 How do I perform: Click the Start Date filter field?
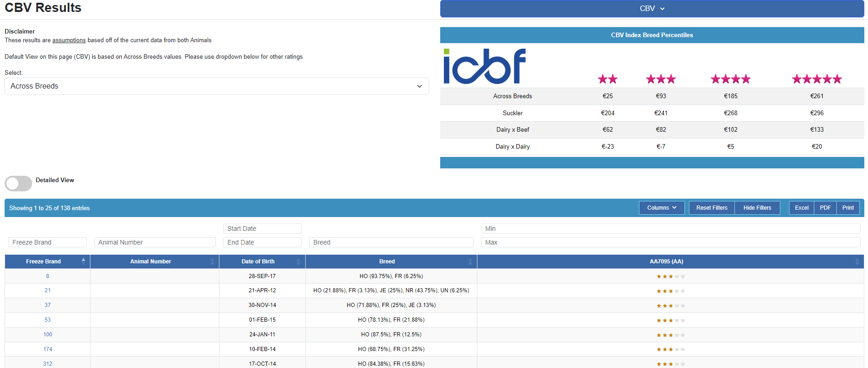pyautogui.click(x=263, y=229)
